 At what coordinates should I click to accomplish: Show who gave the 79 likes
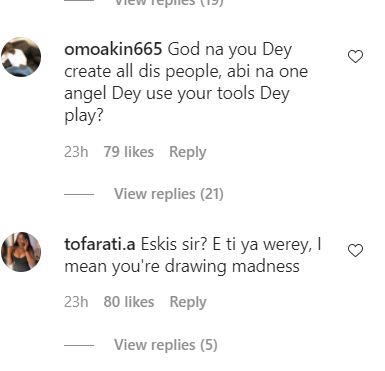[129, 152]
